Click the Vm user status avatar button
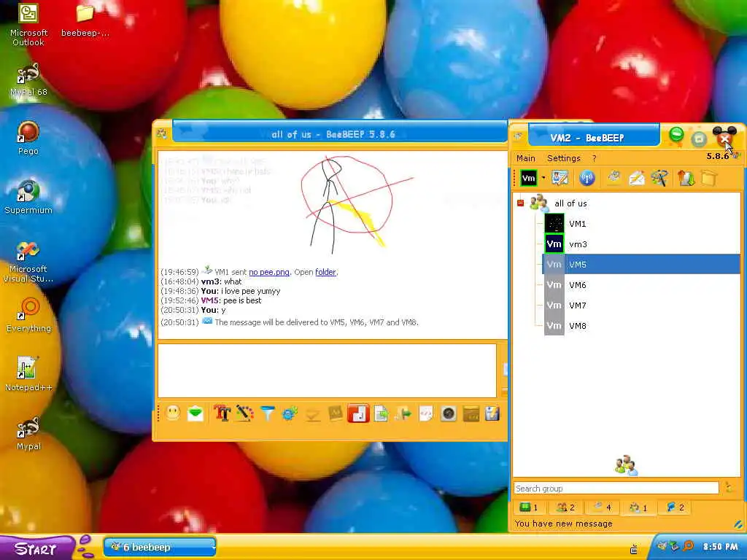 pyautogui.click(x=529, y=178)
